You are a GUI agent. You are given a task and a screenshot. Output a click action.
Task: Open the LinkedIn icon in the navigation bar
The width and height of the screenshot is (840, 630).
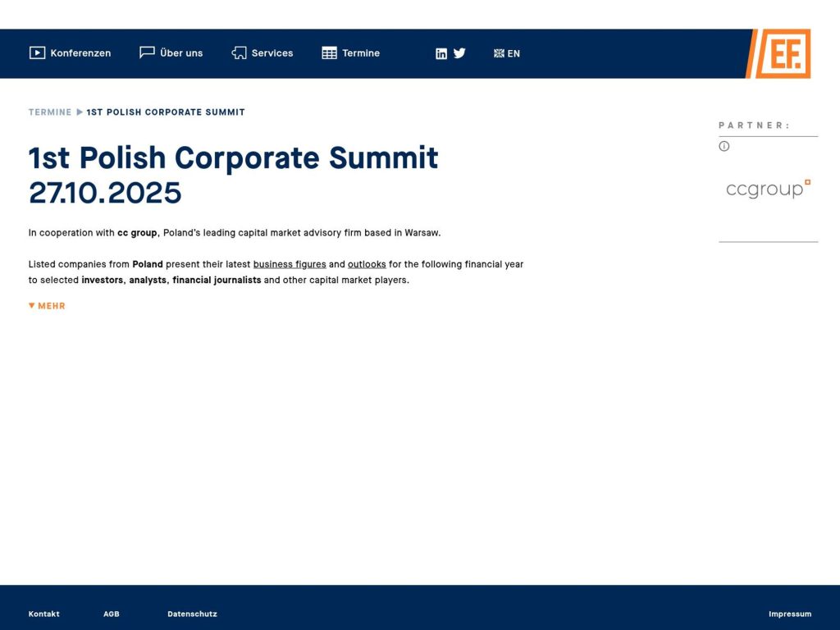click(x=441, y=53)
